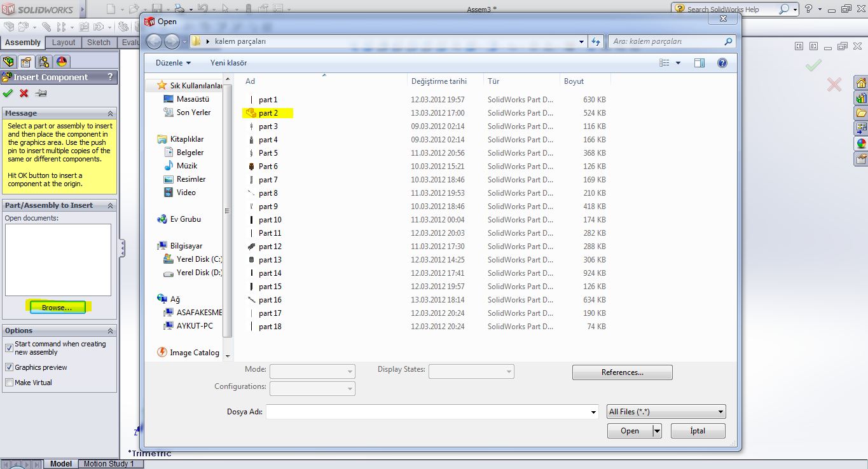Click the push pin icon
The height and width of the screenshot is (469, 868).
[41, 93]
